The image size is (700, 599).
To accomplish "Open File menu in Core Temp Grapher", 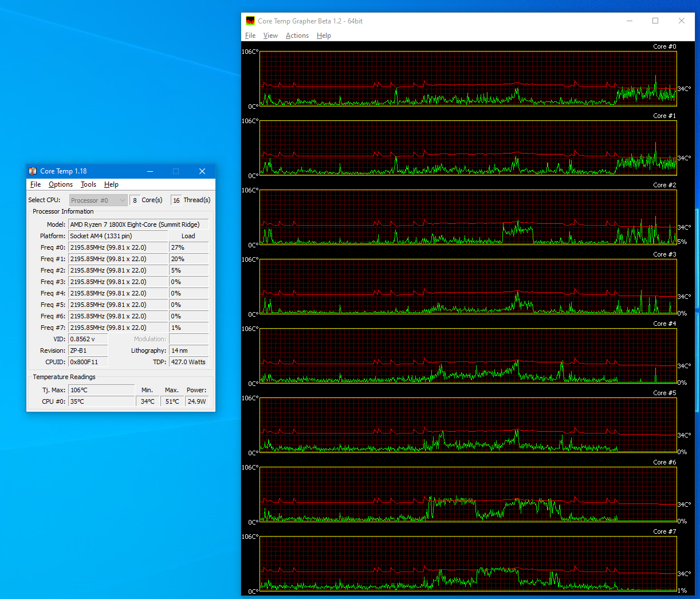I will 250,36.
